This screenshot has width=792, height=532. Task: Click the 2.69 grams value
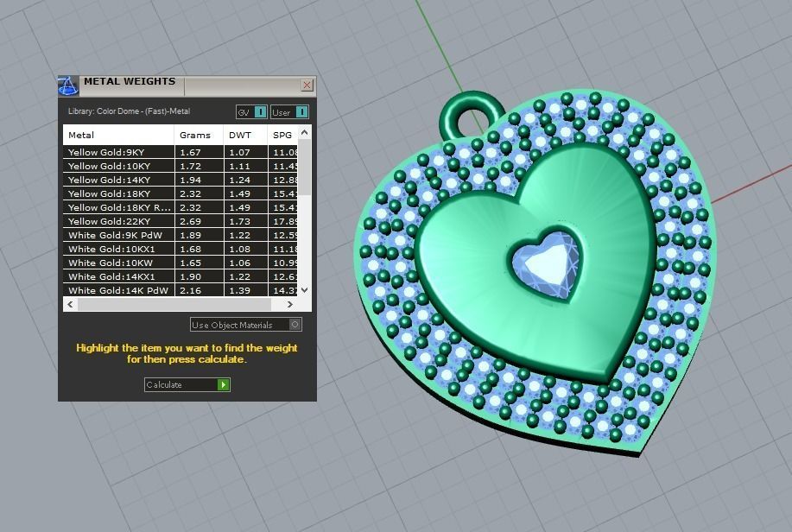[190, 221]
